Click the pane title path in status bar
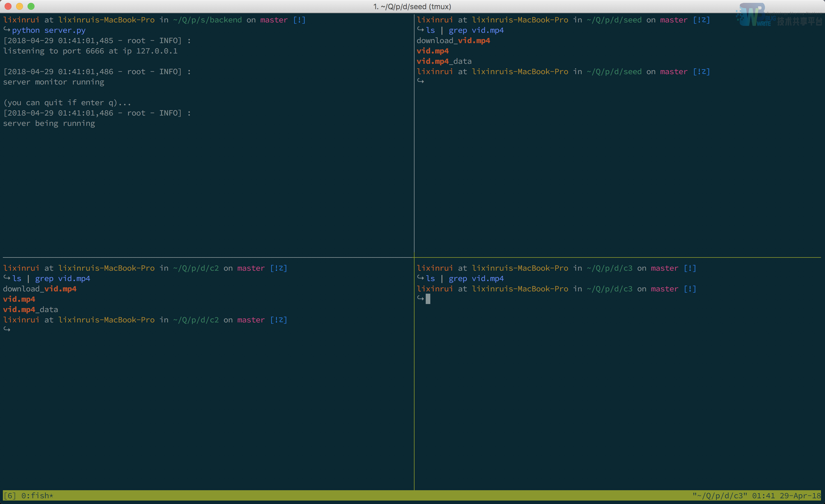The image size is (825, 504). tap(720, 496)
